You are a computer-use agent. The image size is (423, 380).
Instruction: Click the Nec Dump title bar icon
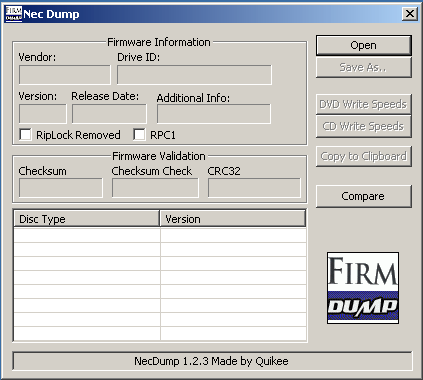click(14, 14)
